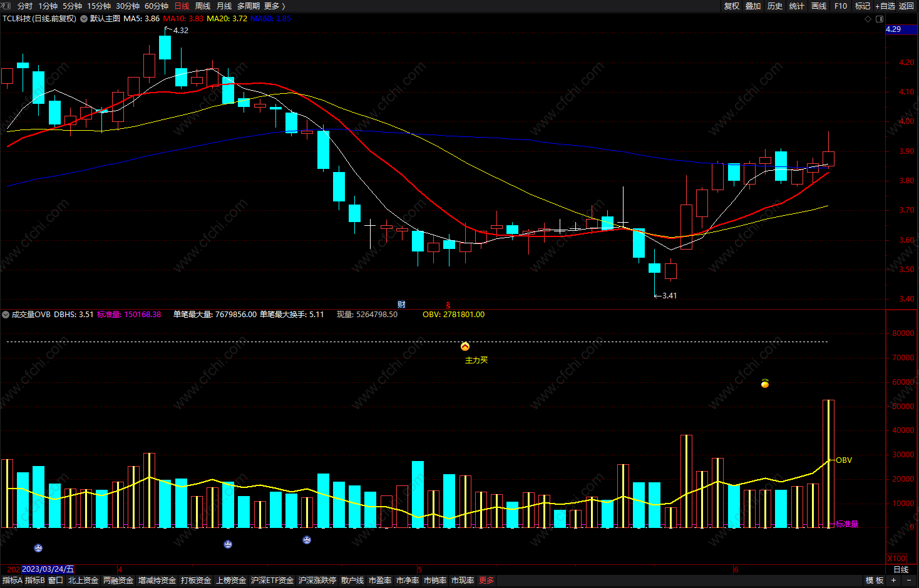Open the main chart indicator dropdown arrow
This screenshot has width=919, height=588.
(x=84, y=19)
